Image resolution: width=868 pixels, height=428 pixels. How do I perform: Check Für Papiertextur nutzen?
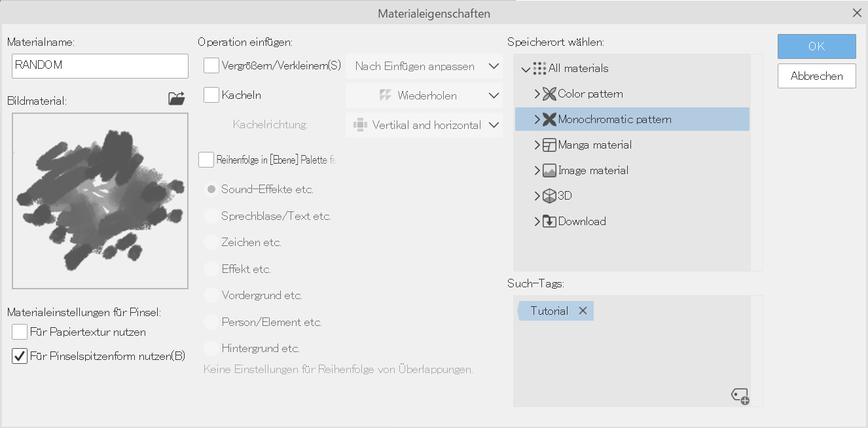(20, 332)
